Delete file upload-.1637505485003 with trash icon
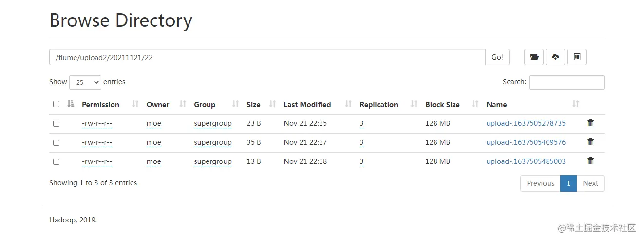 click(590, 161)
